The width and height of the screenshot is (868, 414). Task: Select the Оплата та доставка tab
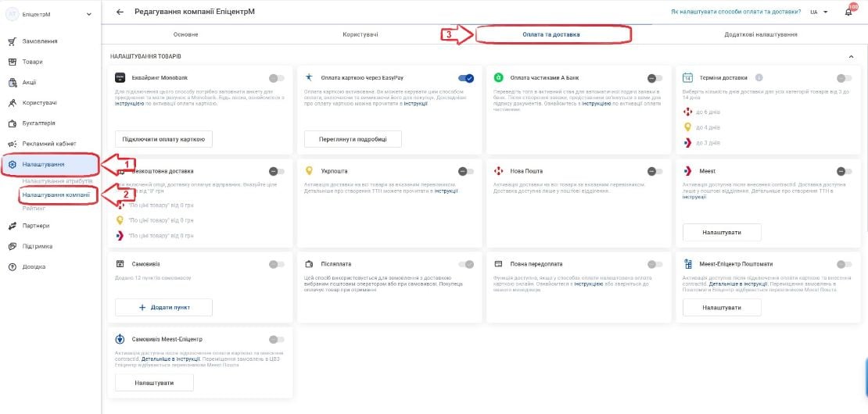[551, 34]
